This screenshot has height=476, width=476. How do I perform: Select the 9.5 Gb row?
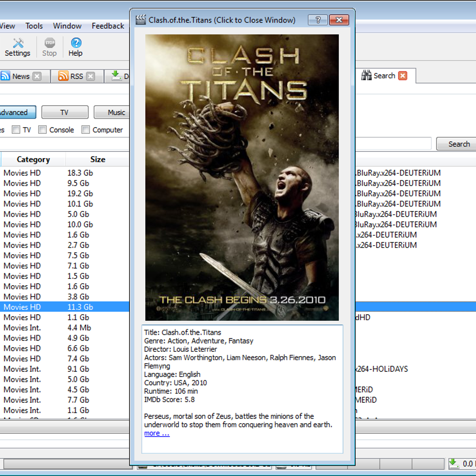coord(65,183)
